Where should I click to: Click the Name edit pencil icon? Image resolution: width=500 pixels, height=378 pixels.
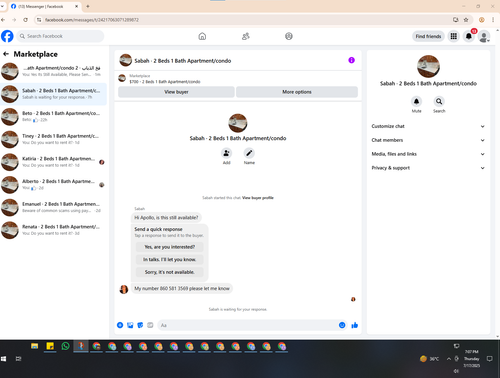click(x=249, y=153)
